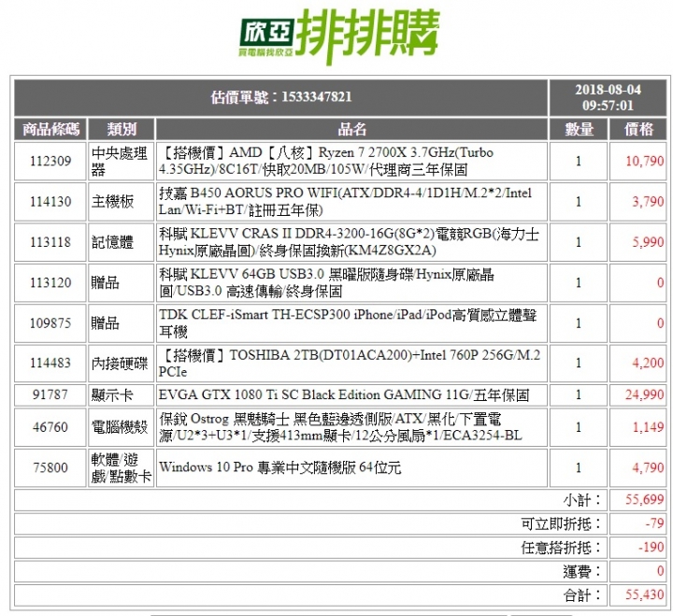Click the 品名 column header
The width and height of the screenshot is (673, 616).
352,129
